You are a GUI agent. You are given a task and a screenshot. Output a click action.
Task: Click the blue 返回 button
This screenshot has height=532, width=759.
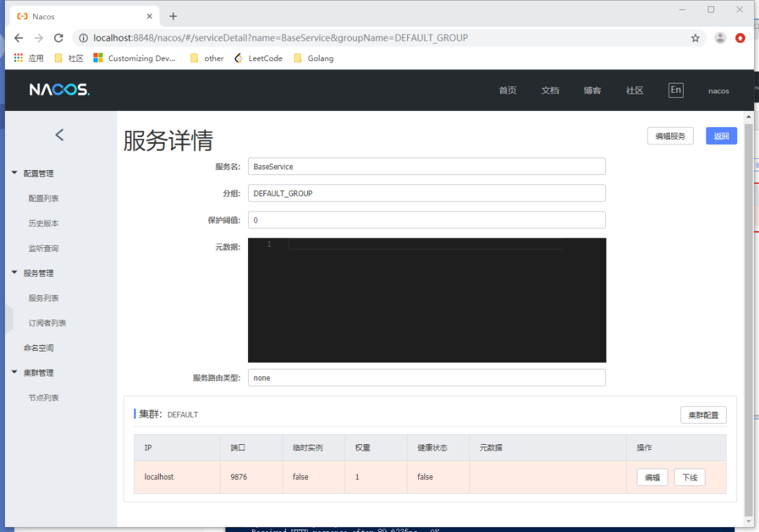721,136
